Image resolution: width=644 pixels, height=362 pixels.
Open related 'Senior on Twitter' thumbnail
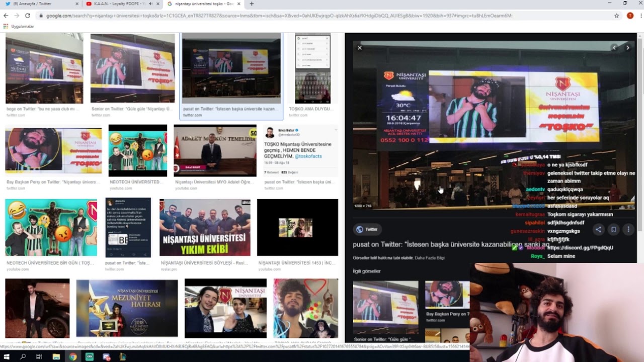(x=385, y=308)
